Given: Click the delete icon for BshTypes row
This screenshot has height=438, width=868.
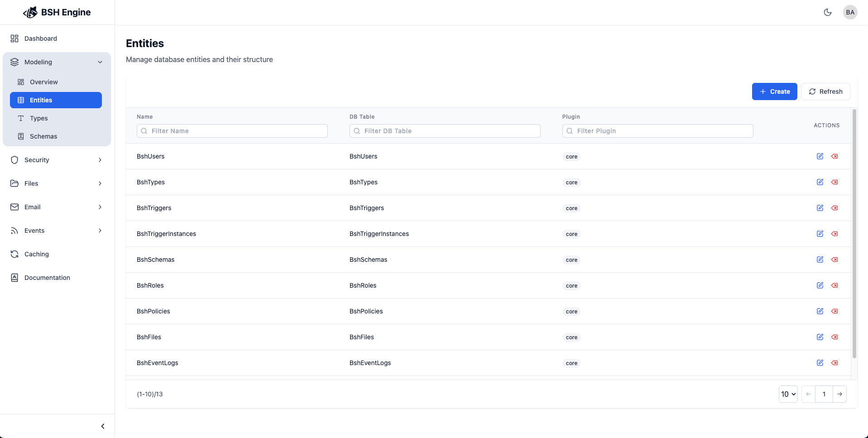Looking at the screenshot, I should pos(834,182).
